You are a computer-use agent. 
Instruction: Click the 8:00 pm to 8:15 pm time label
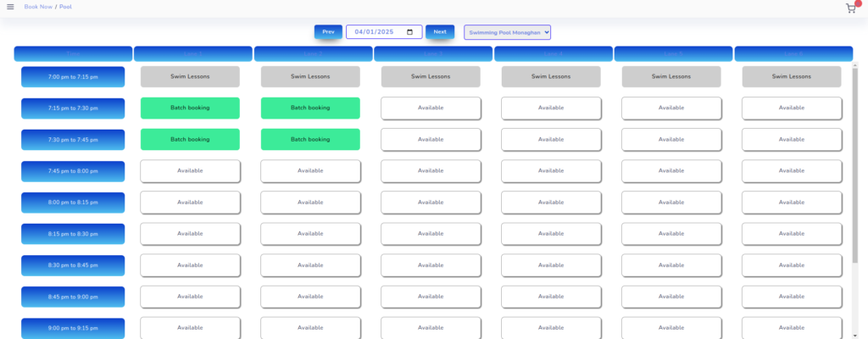73,203
